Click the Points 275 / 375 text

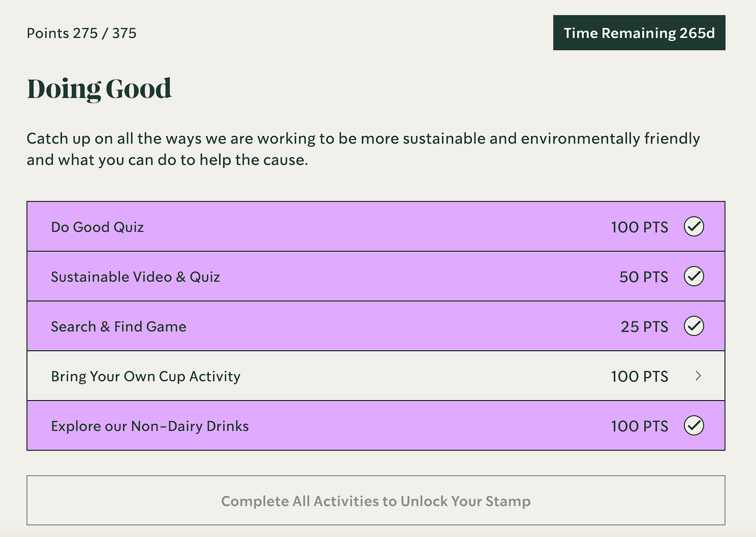tap(82, 33)
